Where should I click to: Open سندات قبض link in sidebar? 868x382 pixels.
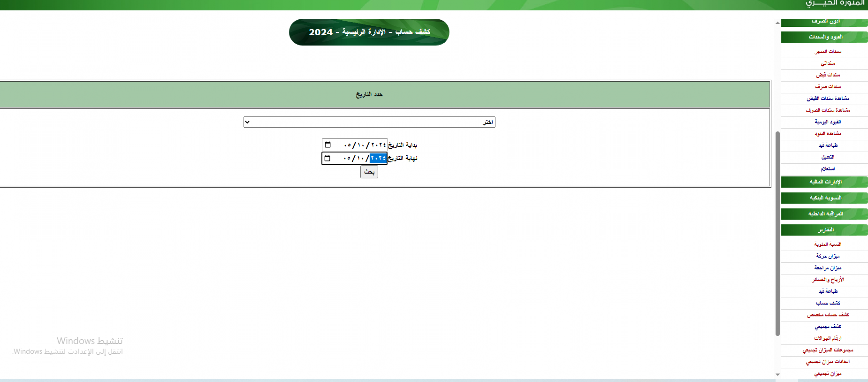[x=828, y=75]
